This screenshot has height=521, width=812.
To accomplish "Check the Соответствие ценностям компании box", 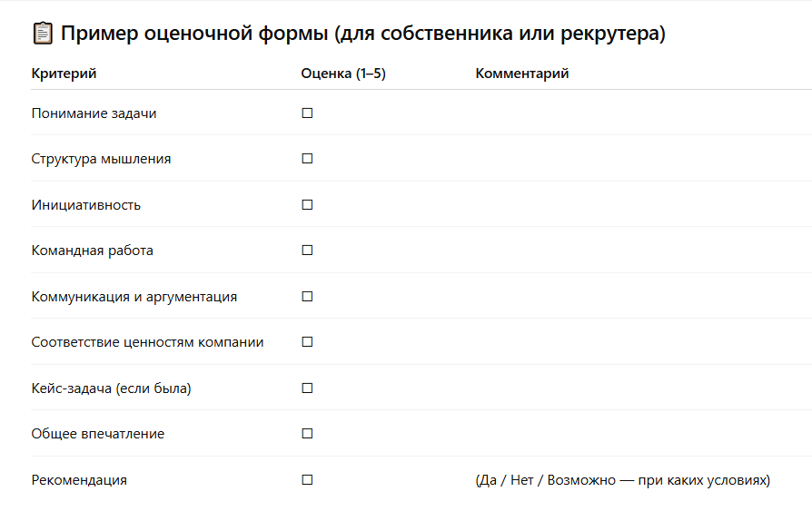I will coord(307,342).
